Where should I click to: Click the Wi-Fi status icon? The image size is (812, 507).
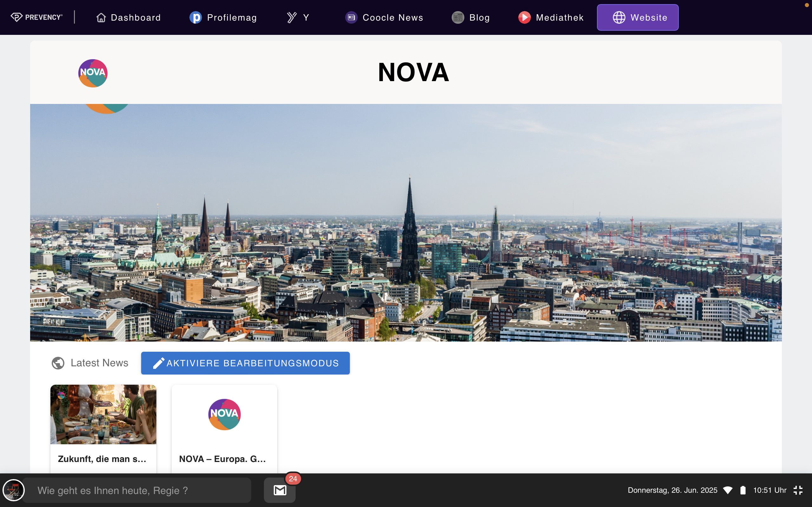727,490
